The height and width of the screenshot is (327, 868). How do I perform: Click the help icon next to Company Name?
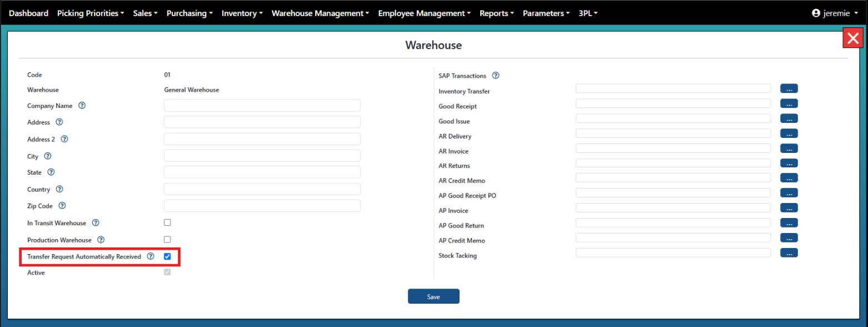(x=82, y=106)
